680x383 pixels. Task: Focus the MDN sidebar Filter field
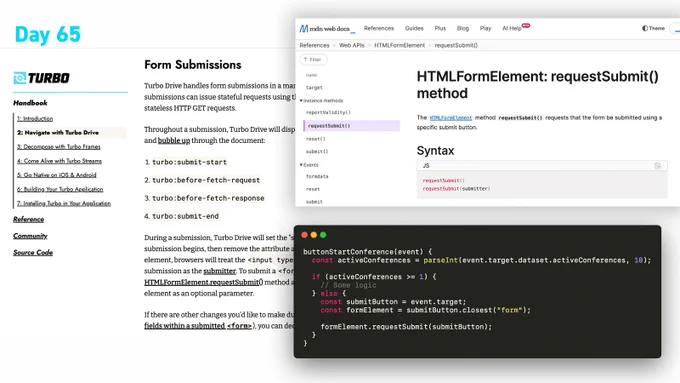click(313, 59)
